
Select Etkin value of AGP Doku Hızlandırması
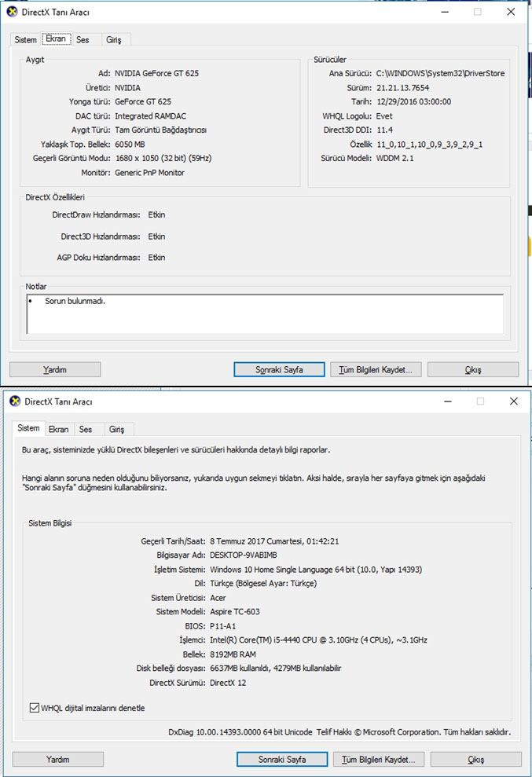156,257
